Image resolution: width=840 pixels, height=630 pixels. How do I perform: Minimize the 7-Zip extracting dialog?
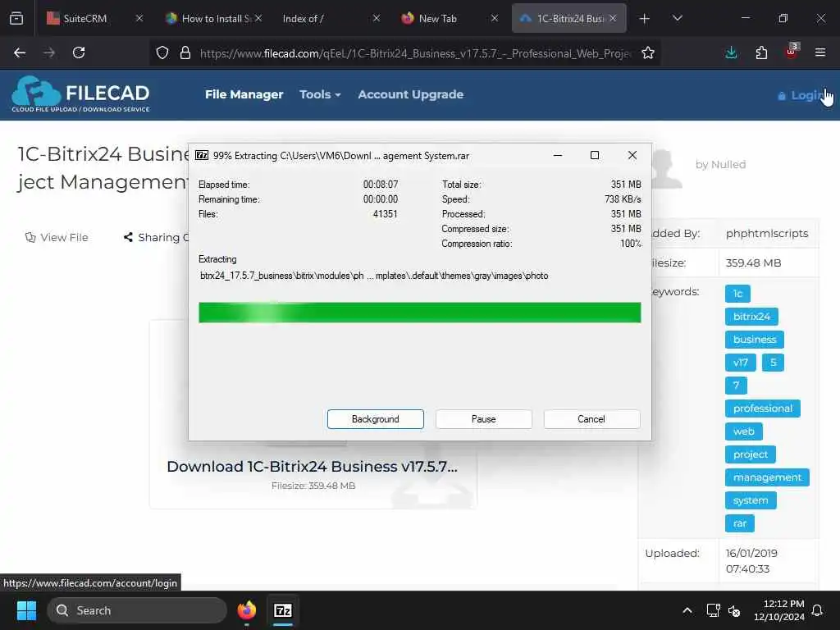click(x=558, y=155)
